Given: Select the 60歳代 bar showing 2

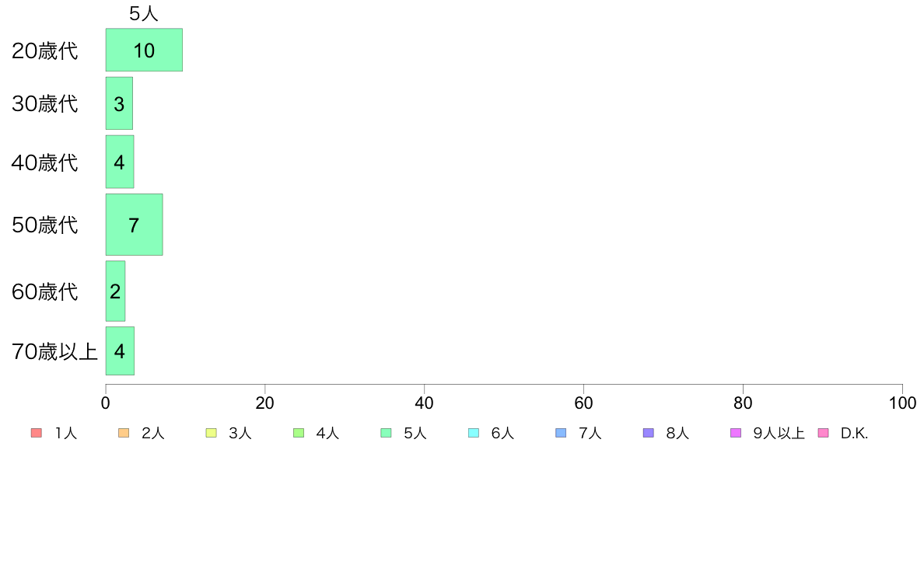Looking at the screenshot, I should coord(115,291).
